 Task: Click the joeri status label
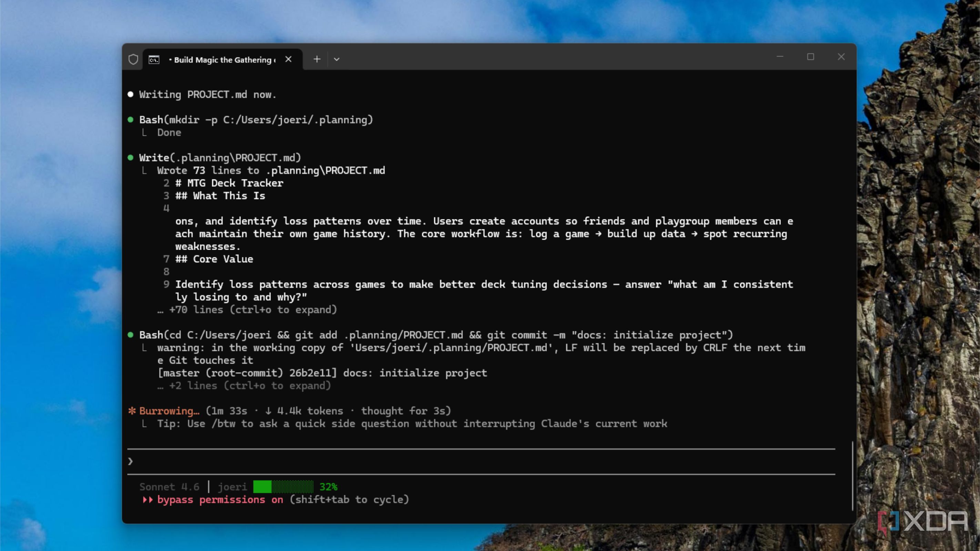coord(232,487)
